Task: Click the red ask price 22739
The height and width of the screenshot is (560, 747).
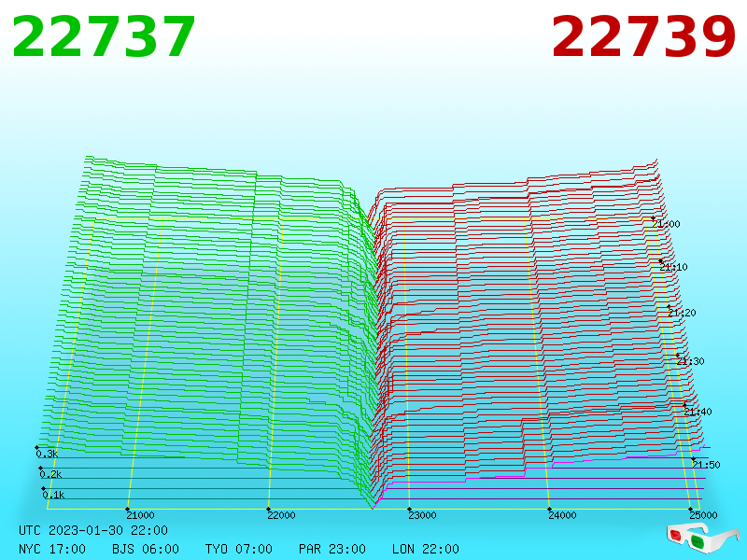Action: pos(643,36)
